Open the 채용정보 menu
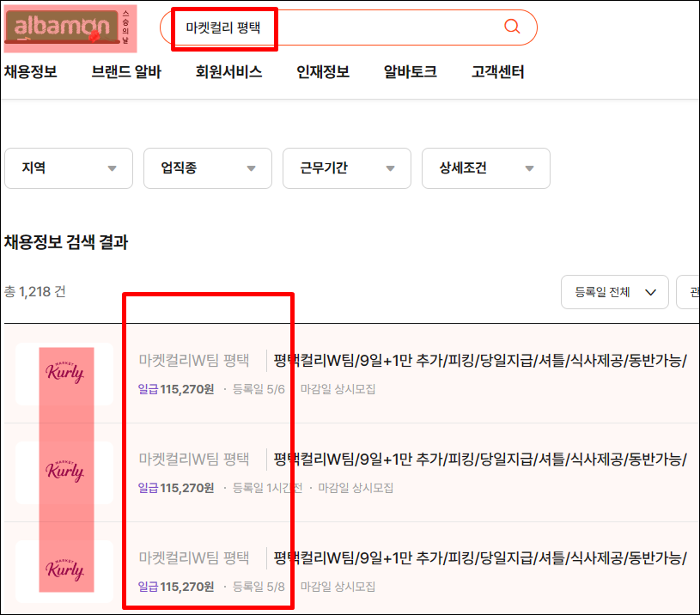 (x=31, y=72)
